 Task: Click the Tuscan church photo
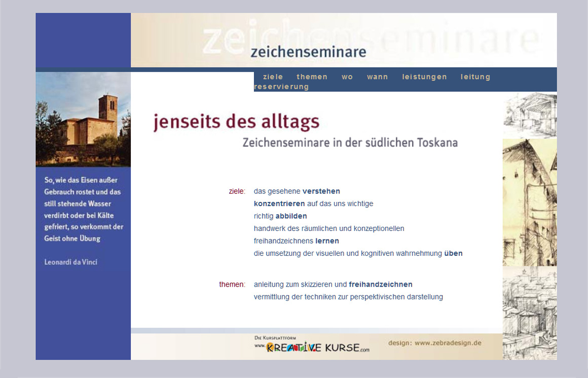(x=83, y=120)
